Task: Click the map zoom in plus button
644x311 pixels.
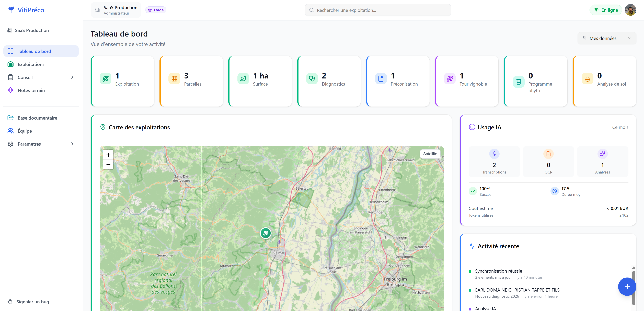Action: click(108, 155)
